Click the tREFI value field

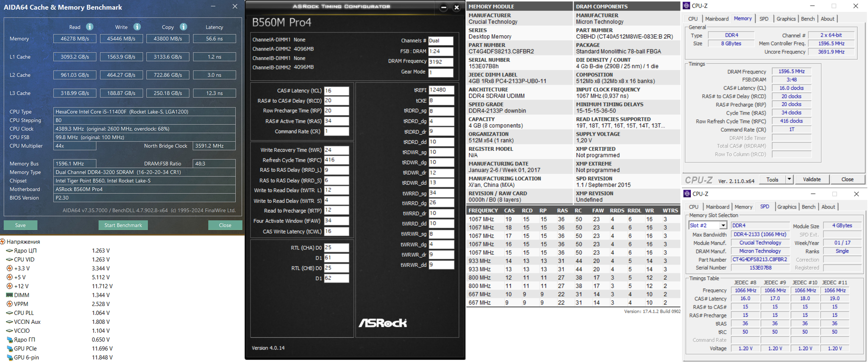click(441, 90)
